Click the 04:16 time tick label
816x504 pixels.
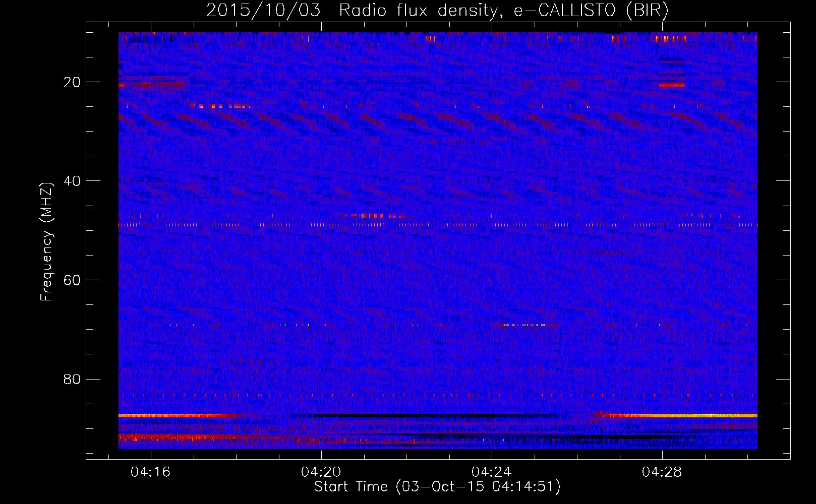(151, 472)
